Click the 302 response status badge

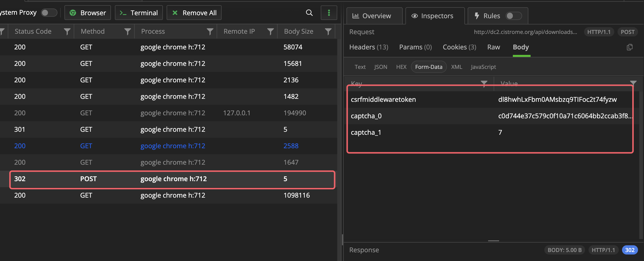click(630, 250)
